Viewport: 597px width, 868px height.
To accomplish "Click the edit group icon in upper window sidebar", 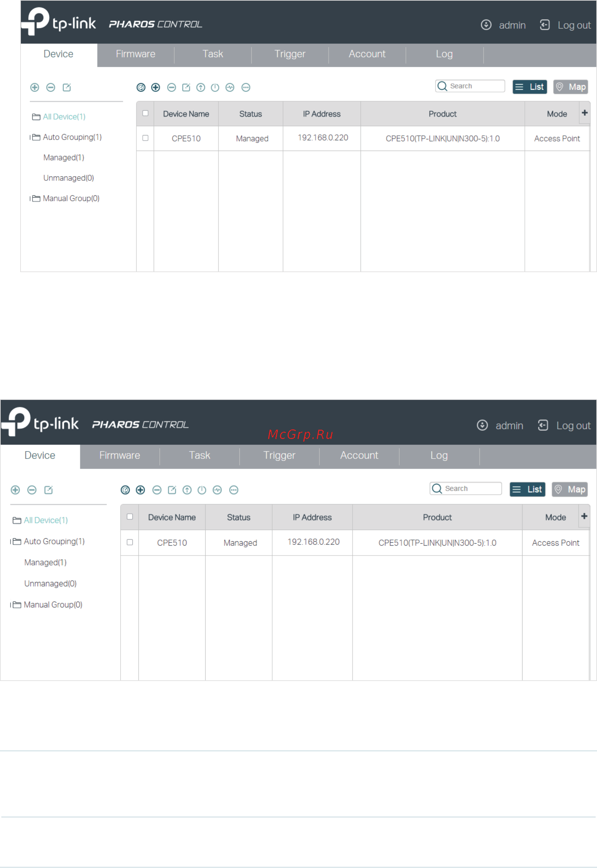I will click(x=67, y=87).
